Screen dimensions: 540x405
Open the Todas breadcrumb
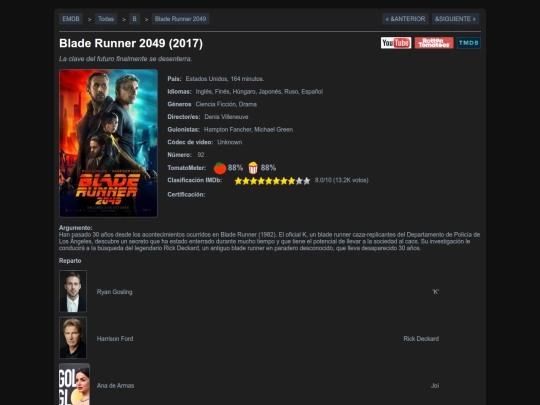pyautogui.click(x=106, y=19)
